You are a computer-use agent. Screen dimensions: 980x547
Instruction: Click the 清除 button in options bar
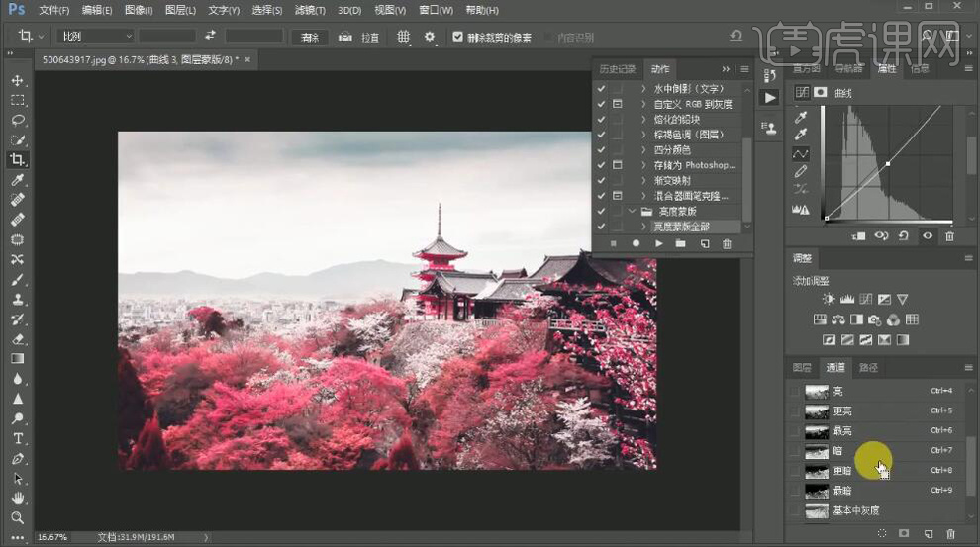[x=309, y=37]
